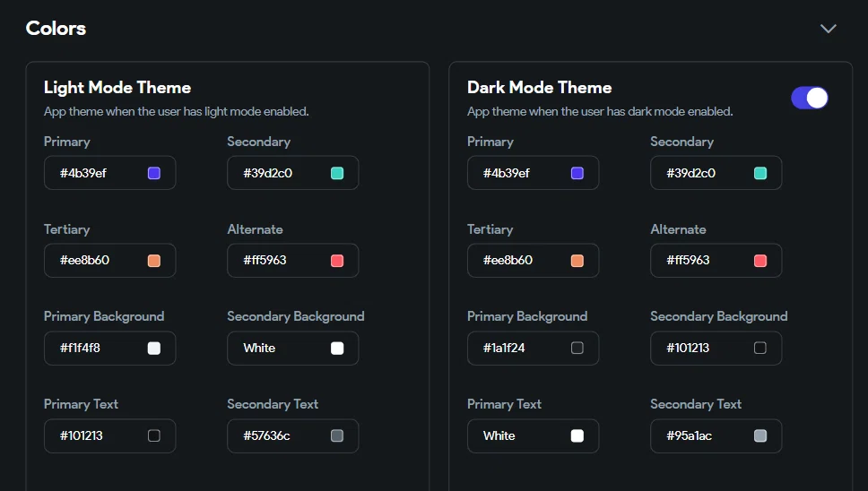Click Dark Mode Primary Text white swatch
Viewport: 868px width, 491px height.
[577, 435]
